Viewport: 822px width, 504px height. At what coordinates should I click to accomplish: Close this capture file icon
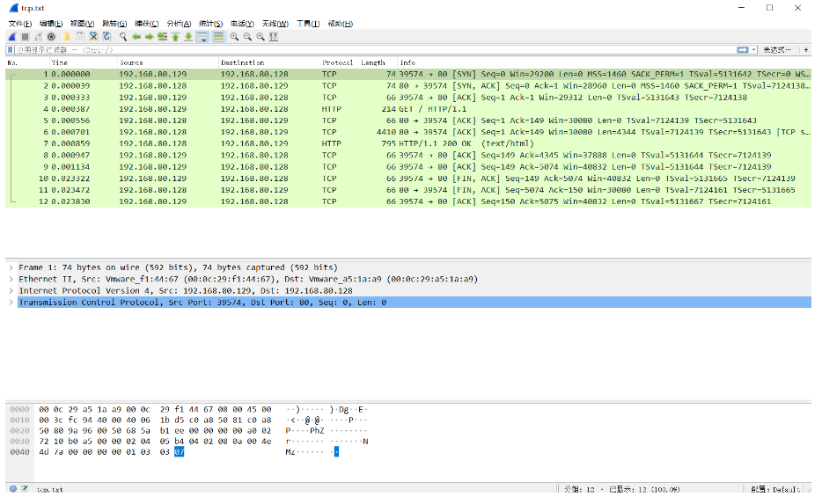(x=93, y=37)
